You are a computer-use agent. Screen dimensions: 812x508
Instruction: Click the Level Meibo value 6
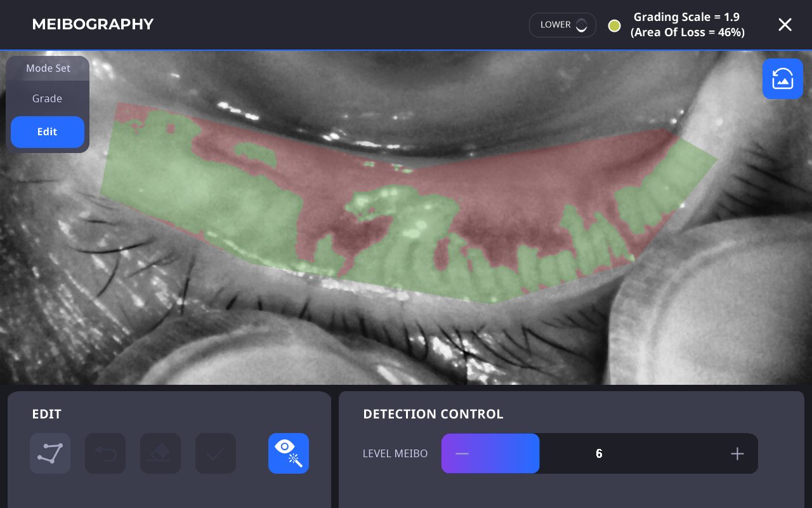(x=599, y=453)
